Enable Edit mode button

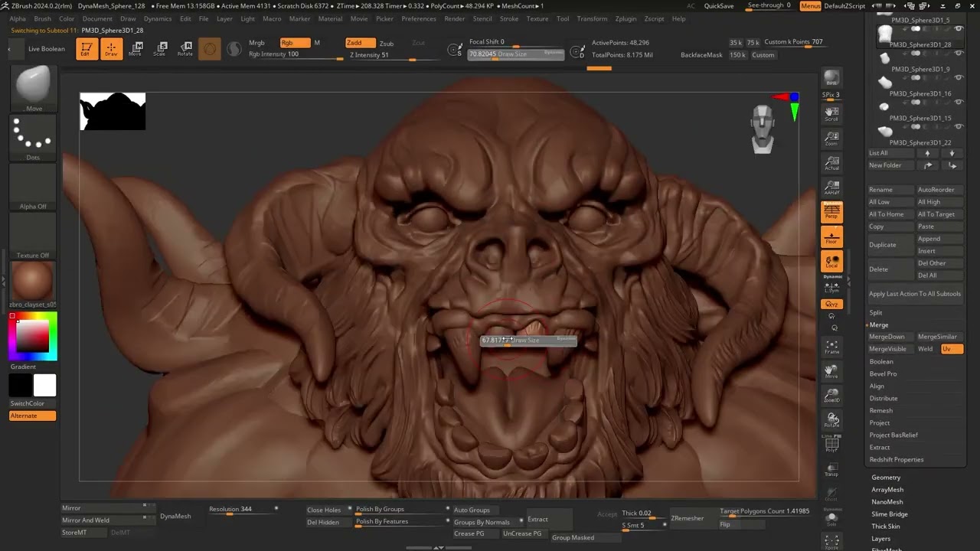click(87, 49)
